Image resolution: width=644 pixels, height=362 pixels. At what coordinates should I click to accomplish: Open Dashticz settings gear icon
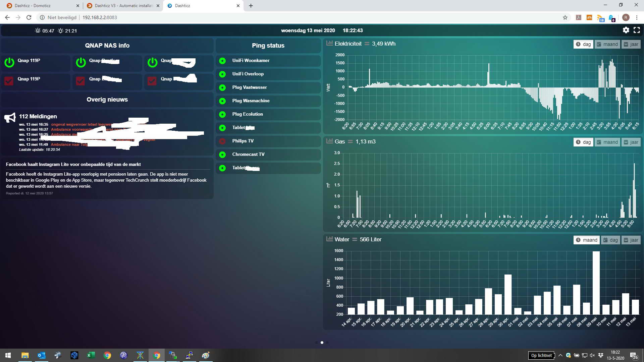pos(626,30)
